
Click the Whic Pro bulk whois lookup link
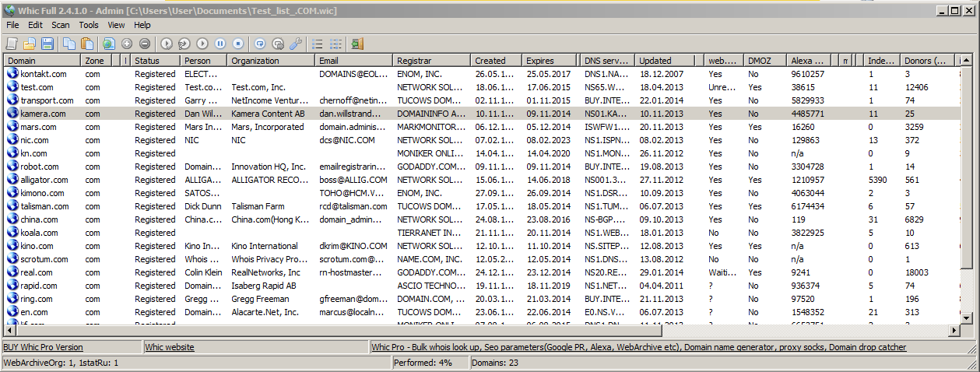[x=638, y=347]
